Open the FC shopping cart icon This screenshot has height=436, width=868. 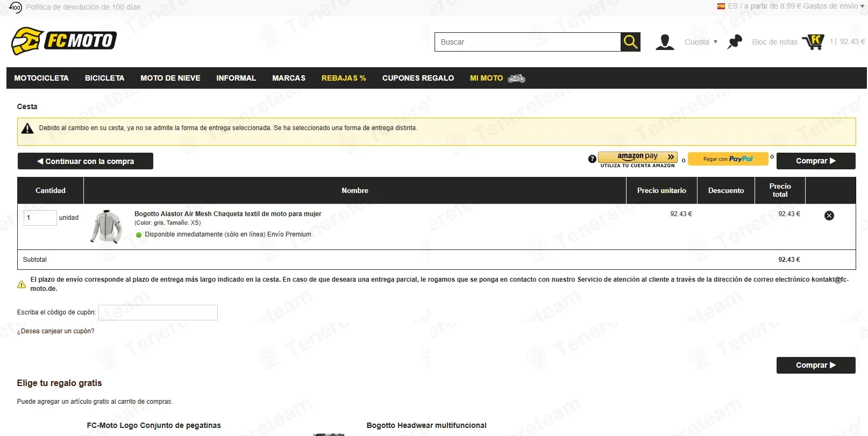(813, 42)
